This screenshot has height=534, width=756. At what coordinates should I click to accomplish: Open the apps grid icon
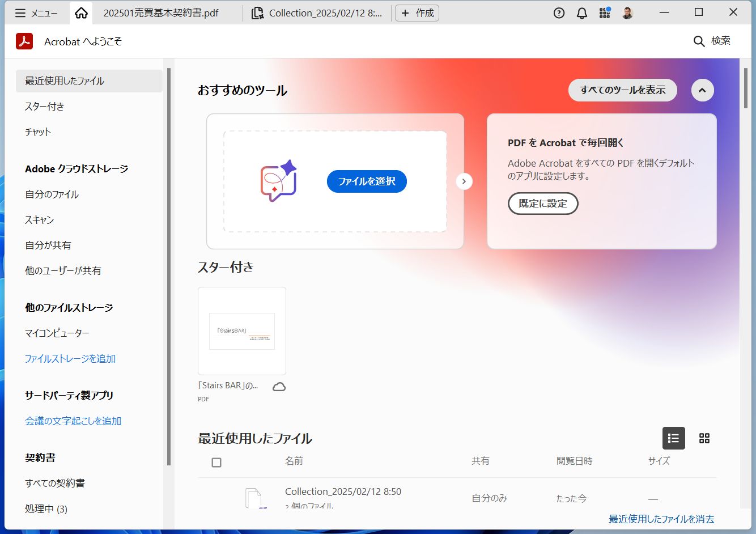605,13
